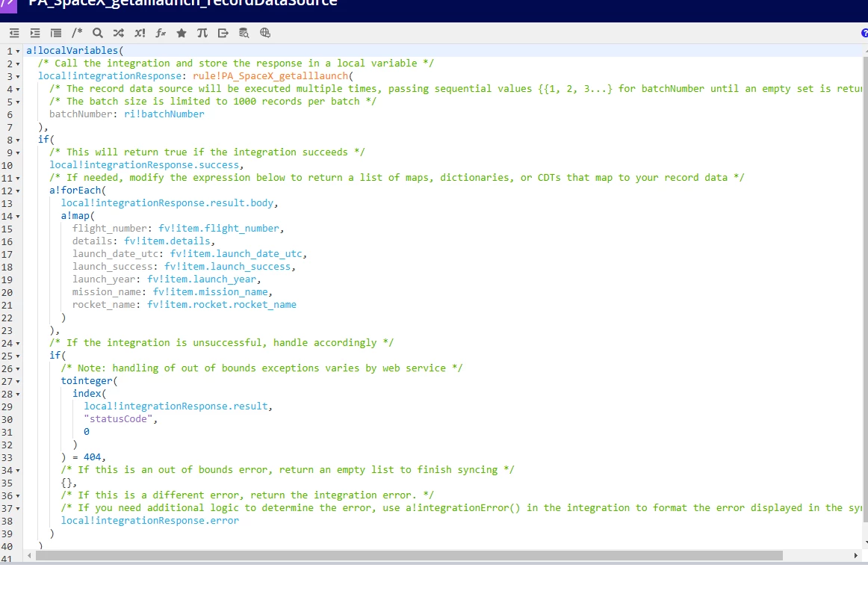The image size is (868, 600).
Task: Collapse the comment at line 24
Action: pyautogui.click(x=18, y=344)
